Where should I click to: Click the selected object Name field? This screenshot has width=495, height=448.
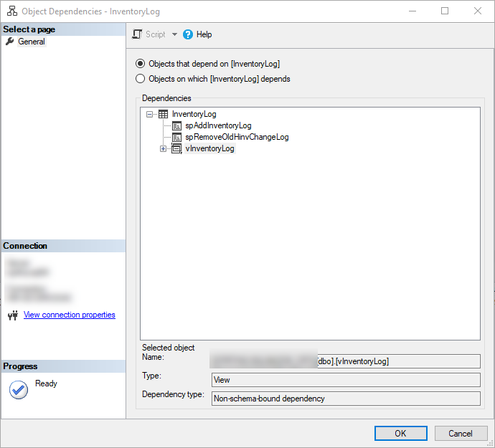click(x=346, y=361)
